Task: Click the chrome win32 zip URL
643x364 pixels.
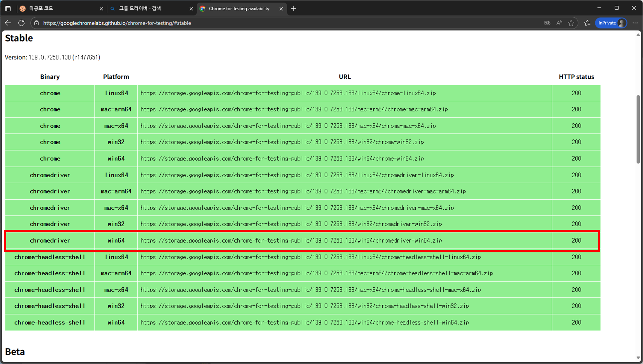Action: pos(282,142)
